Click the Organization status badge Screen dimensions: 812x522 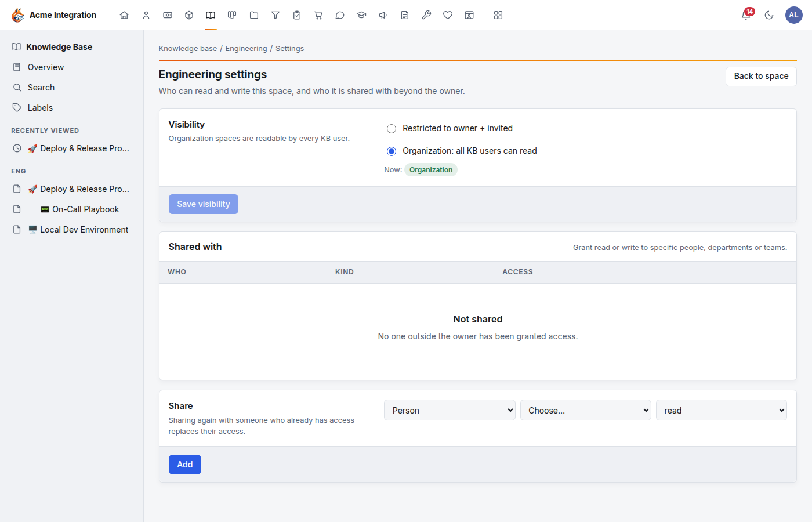431,170
